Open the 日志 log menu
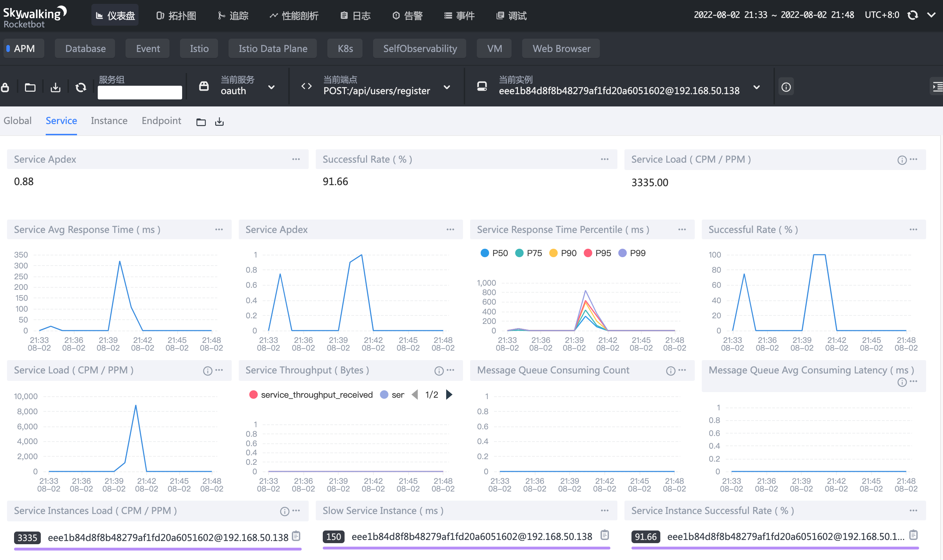Image resolution: width=943 pixels, height=560 pixels. (355, 15)
